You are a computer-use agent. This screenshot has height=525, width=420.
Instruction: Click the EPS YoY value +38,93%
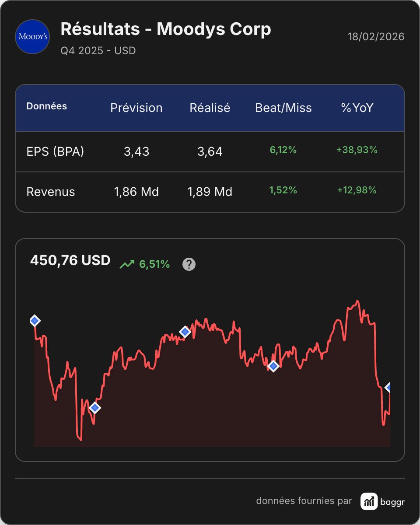point(357,150)
